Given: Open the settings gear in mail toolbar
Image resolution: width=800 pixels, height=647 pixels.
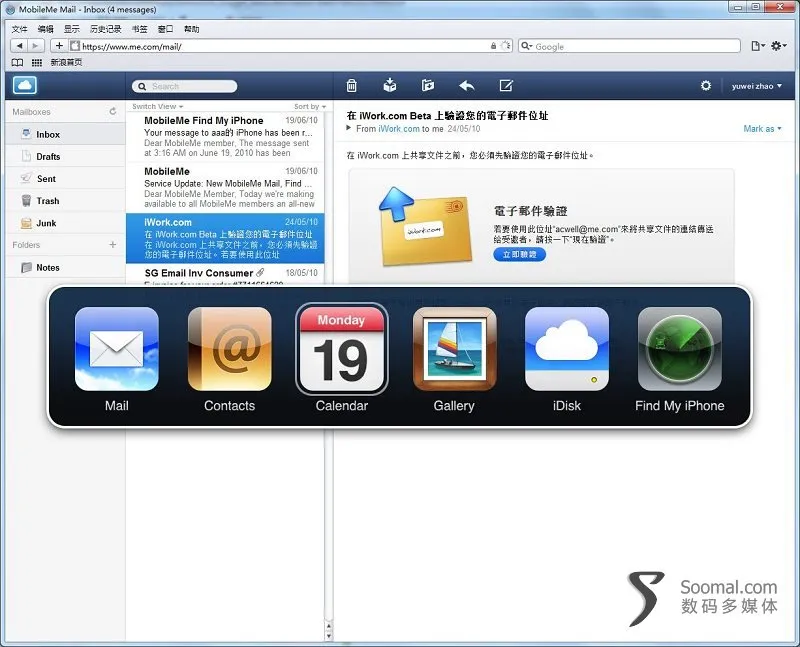Looking at the screenshot, I should click(706, 86).
